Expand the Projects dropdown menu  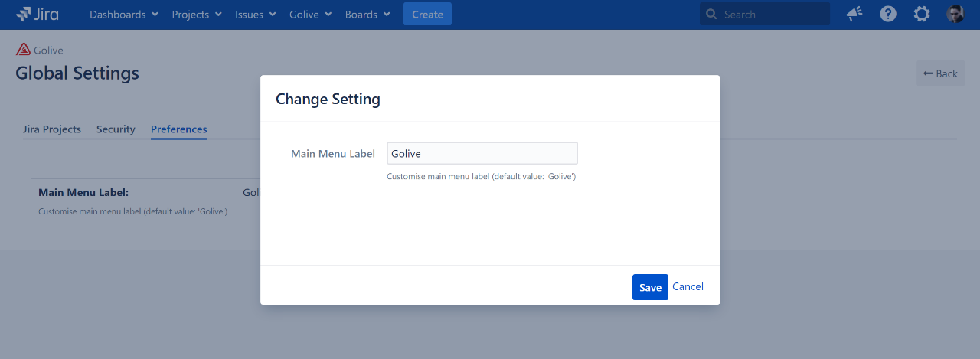197,15
